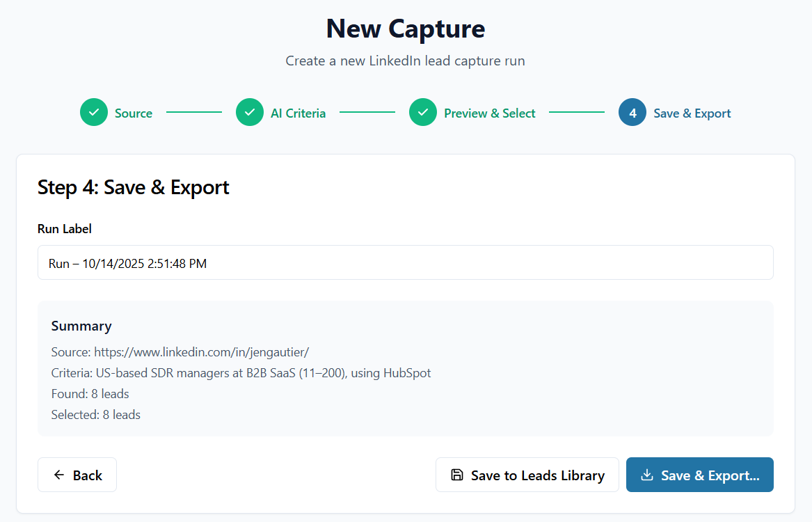Jump to the AI Criteria step label
This screenshot has width=812, height=522.
coord(298,113)
